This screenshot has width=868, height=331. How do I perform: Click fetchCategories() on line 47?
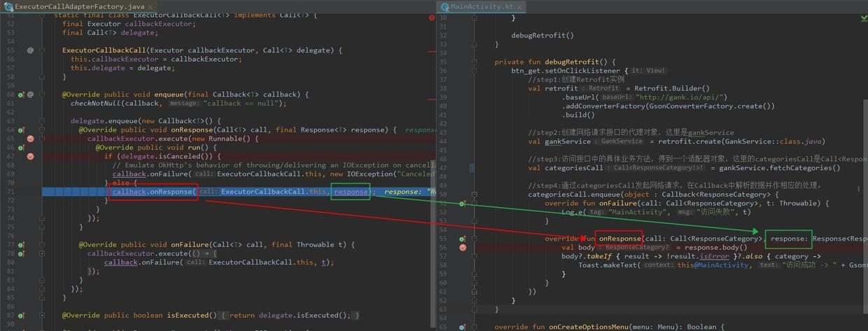tap(806, 168)
